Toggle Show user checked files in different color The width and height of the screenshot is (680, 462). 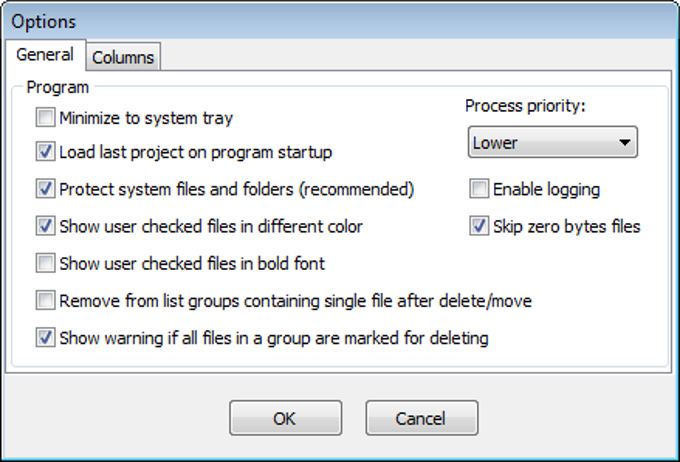coord(45,227)
